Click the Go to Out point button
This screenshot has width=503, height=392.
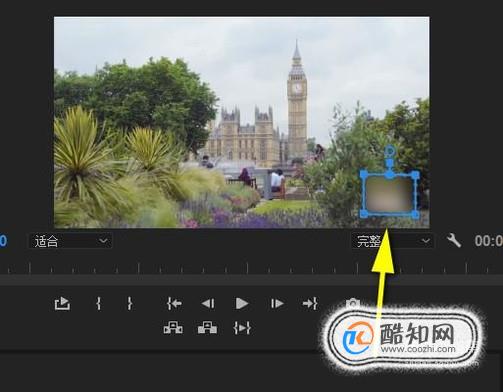click(x=310, y=304)
